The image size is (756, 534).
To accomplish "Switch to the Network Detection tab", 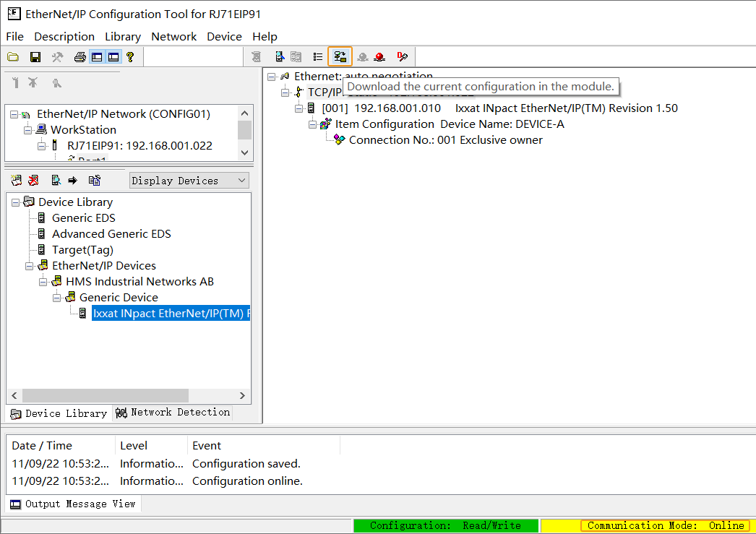I will [x=173, y=413].
